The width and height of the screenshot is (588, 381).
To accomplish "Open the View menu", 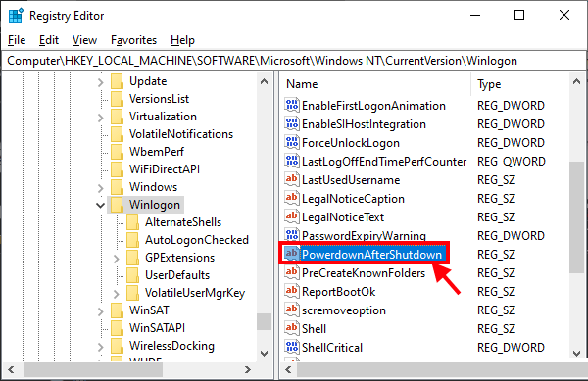I will pyautogui.click(x=84, y=40).
